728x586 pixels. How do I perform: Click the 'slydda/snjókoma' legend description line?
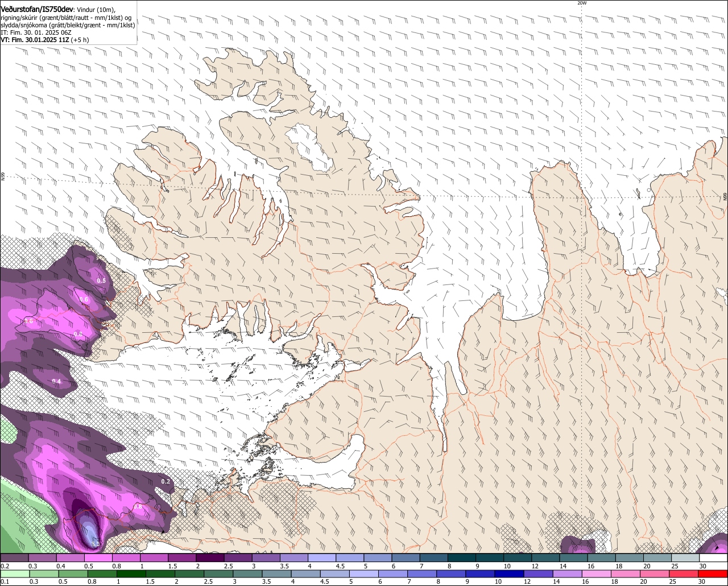[68, 26]
